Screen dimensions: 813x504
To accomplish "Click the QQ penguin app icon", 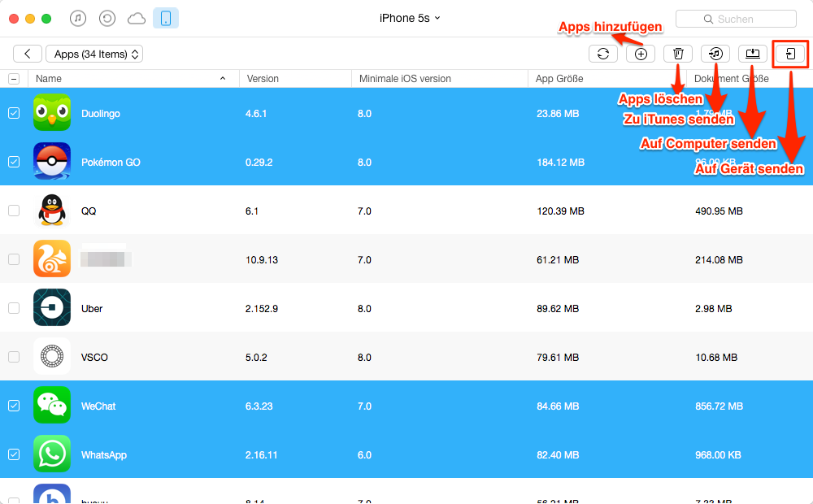I will click(52, 210).
